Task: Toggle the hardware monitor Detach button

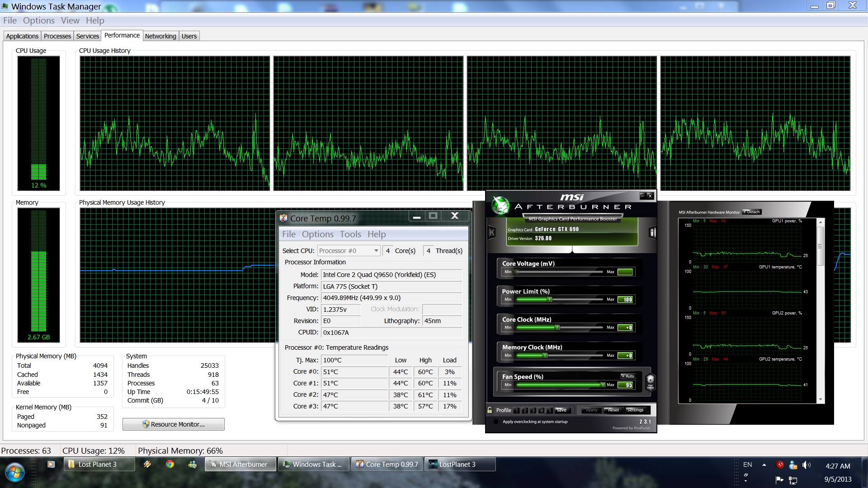Action: tap(752, 212)
